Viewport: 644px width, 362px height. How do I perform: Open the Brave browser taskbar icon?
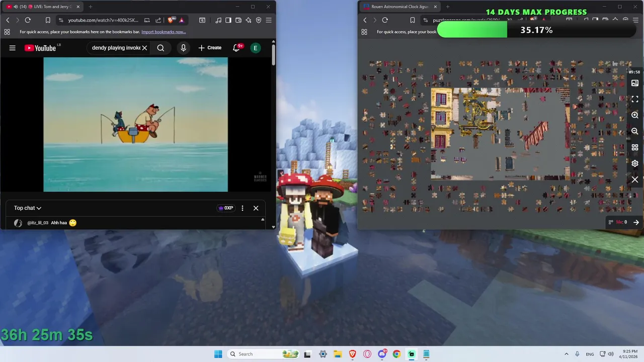353,354
